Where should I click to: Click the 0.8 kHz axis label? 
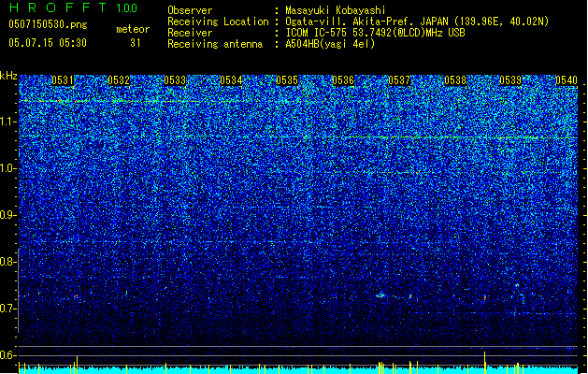pyautogui.click(x=7, y=262)
